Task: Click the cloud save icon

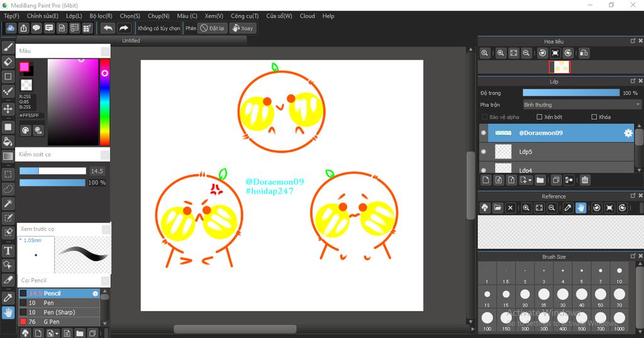Action: click(11, 28)
